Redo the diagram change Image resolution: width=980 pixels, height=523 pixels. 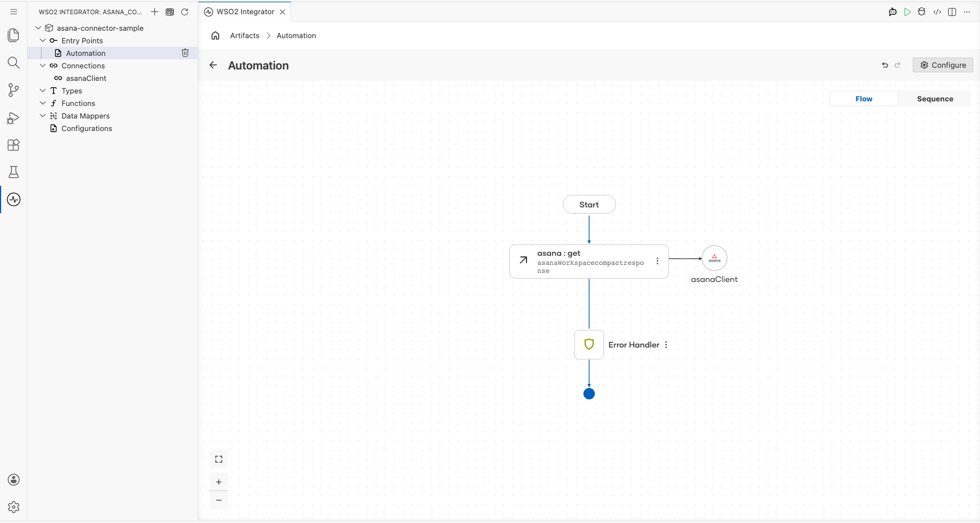[x=897, y=65]
